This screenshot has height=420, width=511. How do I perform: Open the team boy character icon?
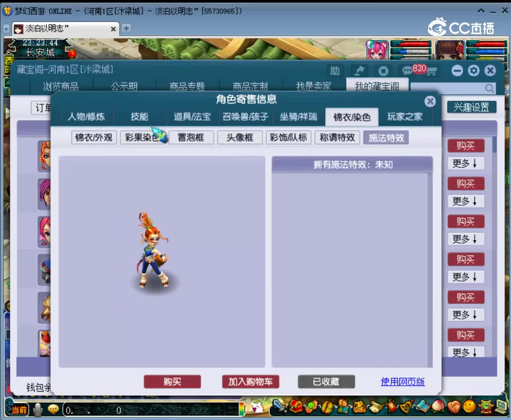[343, 407]
